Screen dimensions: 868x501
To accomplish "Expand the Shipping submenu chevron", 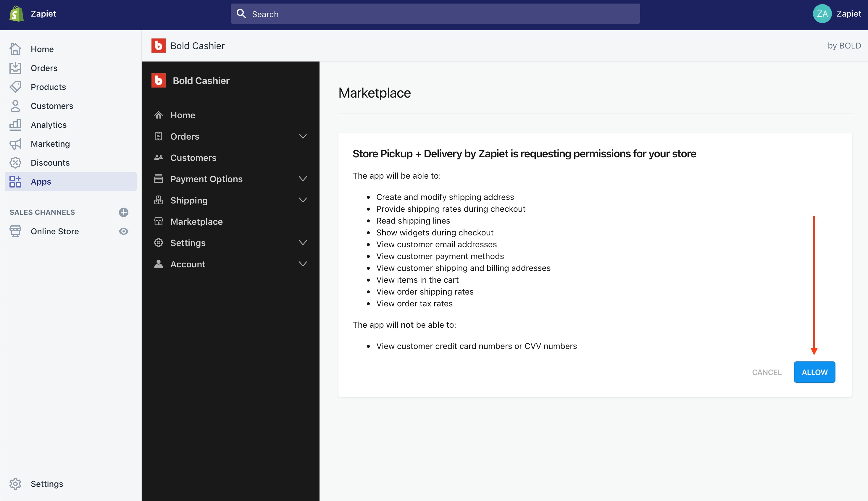I will point(303,200).
